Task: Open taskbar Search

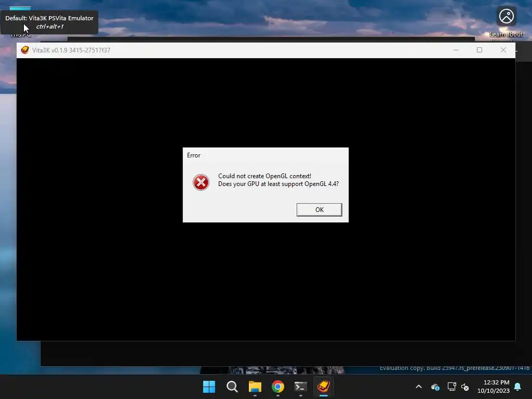Action: (x=232, y=387)
